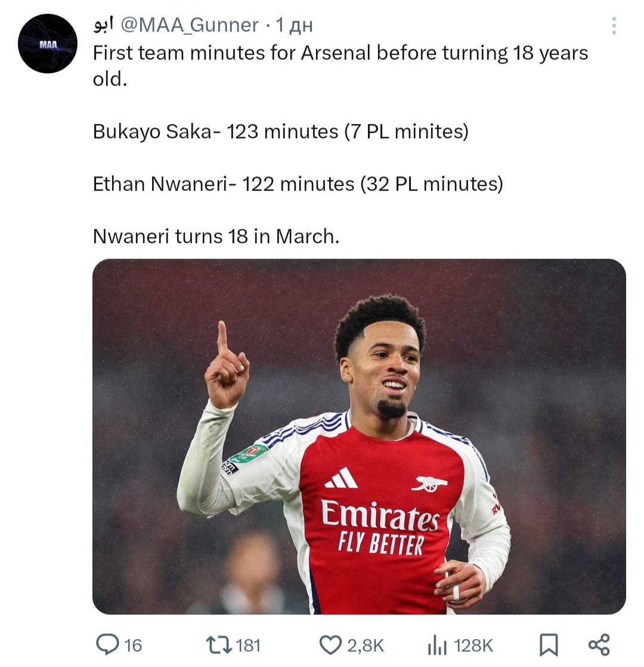This screenshot has height=667, width=644.
Task: Click the 2,8K likes count
Action: 365,646
